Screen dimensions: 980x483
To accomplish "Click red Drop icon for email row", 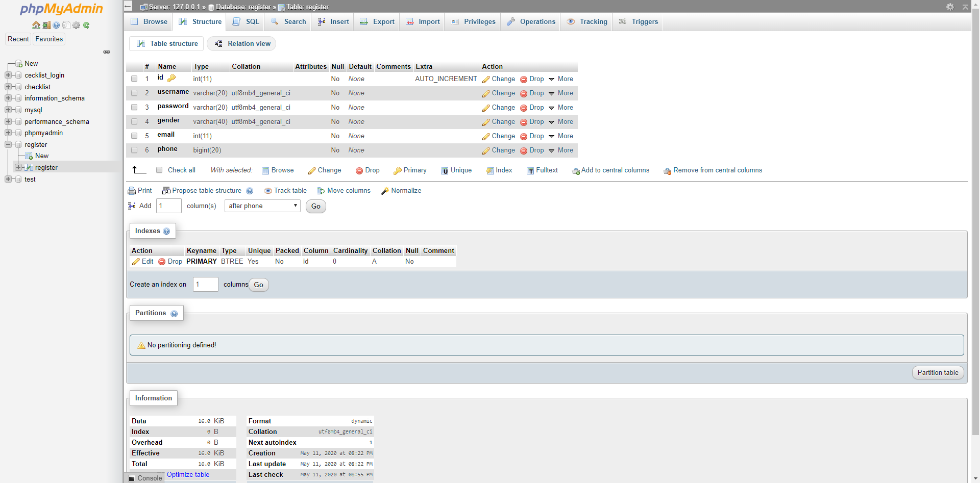I will pos(523,136).
